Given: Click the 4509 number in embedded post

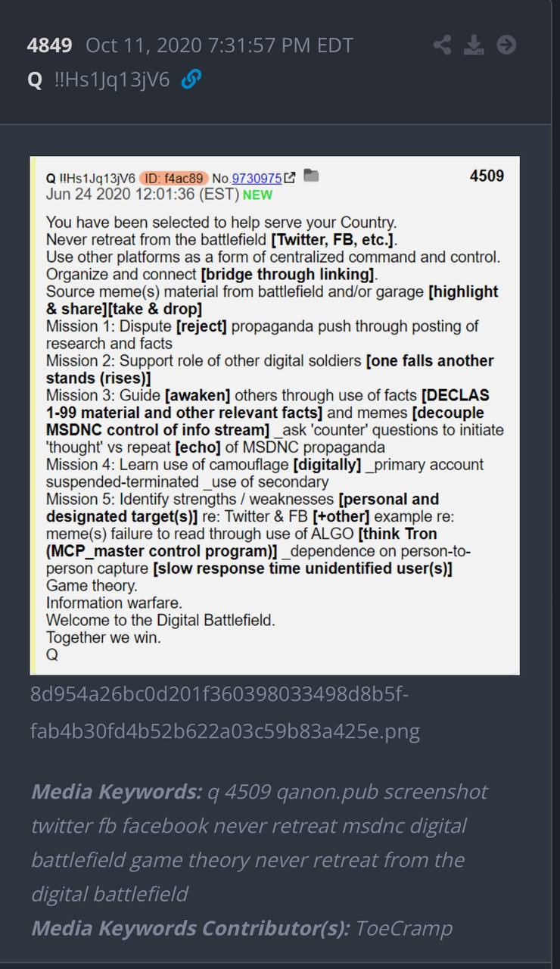Looking at the screenshot, I should 487,176.
